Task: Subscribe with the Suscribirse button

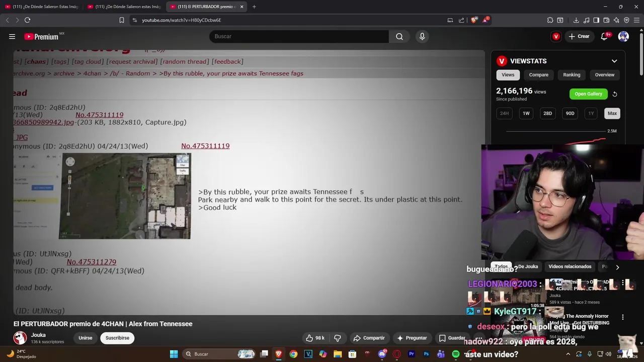Action: [x=117, y=338]
